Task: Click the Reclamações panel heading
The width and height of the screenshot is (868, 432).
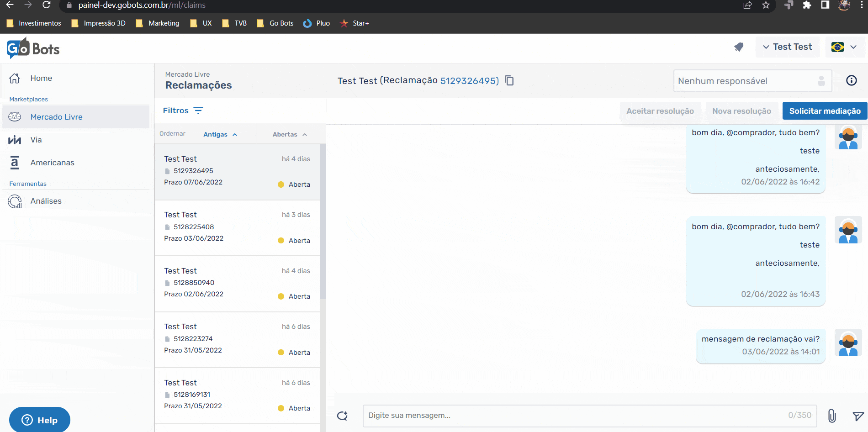Action: (x=198, y=85)
